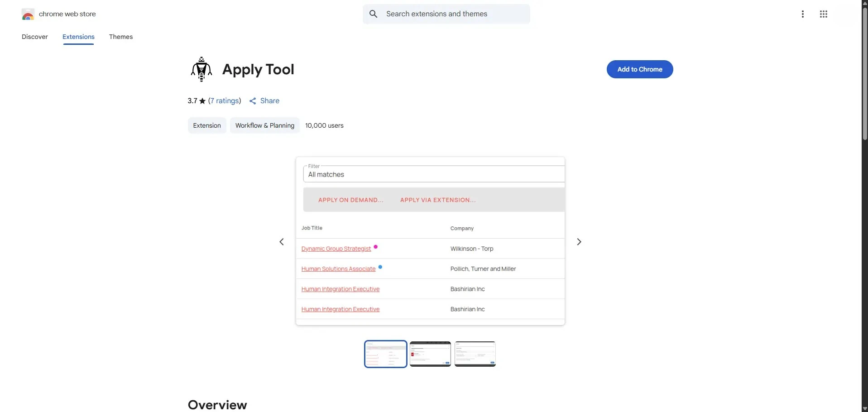The height and width of the screenshot is (412, 868).
Task: Click the scrollbar down arrow
Action: pos(864,408)
